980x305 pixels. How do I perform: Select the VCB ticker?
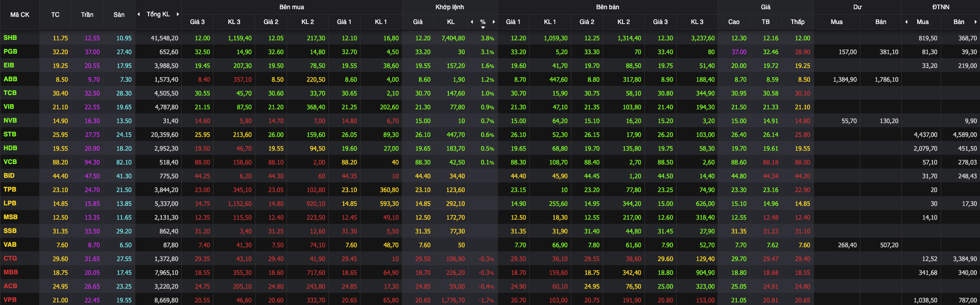[10, 162]
